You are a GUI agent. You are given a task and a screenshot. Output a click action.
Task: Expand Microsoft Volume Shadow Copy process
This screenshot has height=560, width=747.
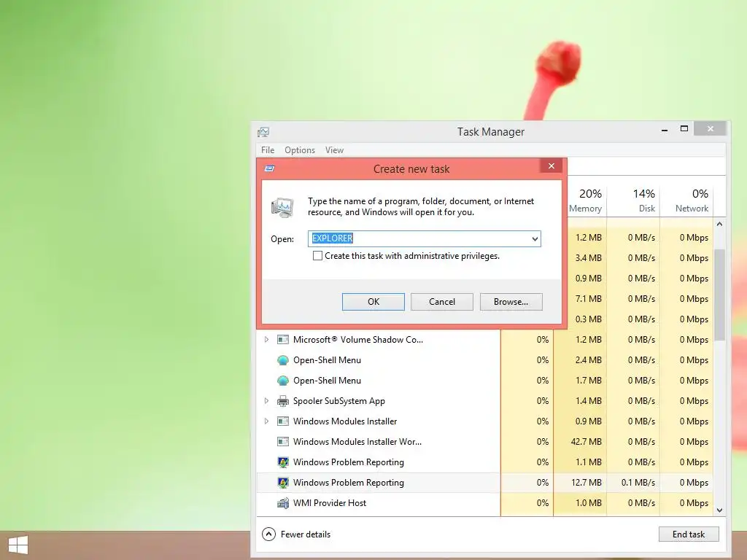267,340
